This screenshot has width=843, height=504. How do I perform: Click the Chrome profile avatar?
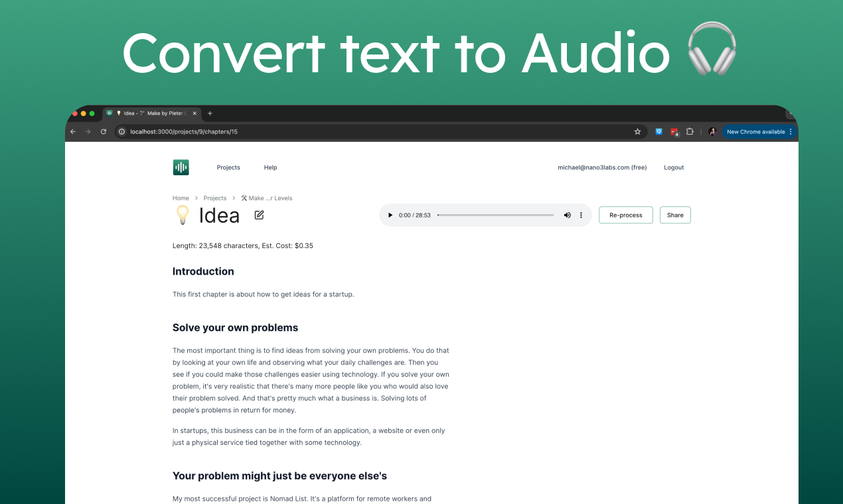click(712, 131)
